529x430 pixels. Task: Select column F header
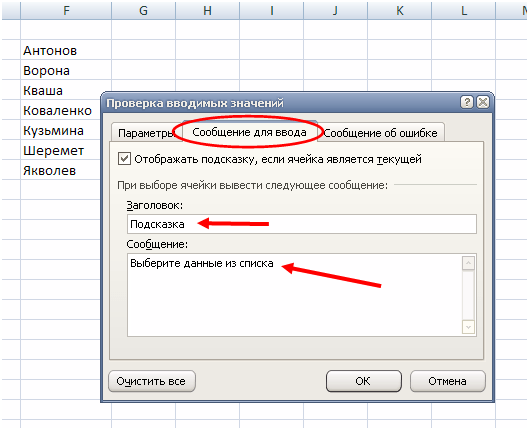(66, 10)
